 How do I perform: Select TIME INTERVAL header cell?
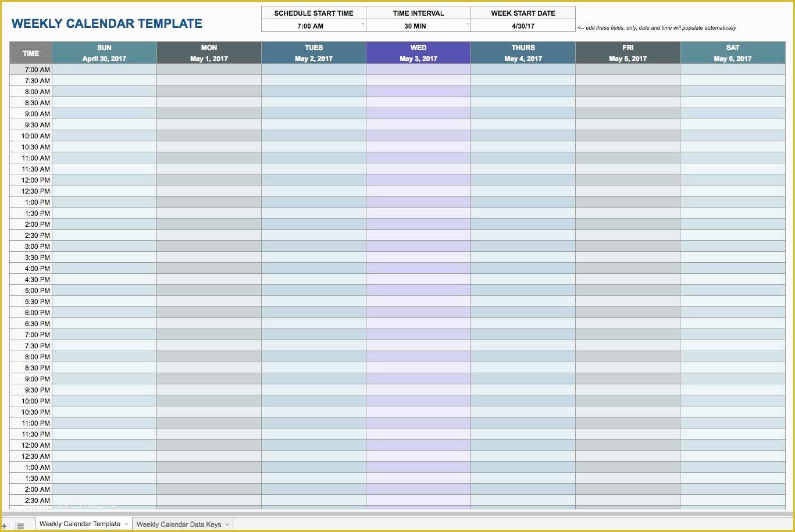[418, 13]
